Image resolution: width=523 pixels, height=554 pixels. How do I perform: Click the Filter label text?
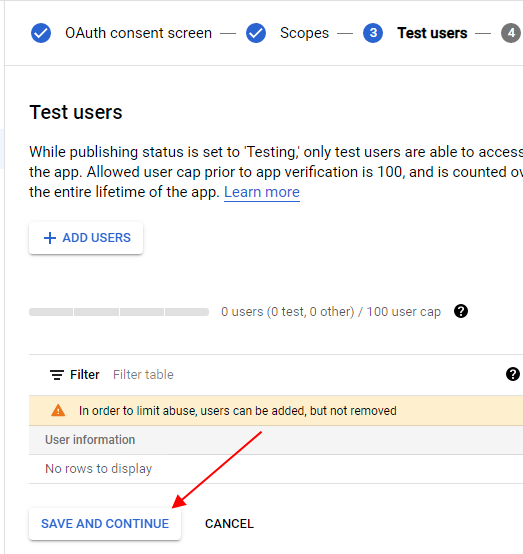coord(84,375)
